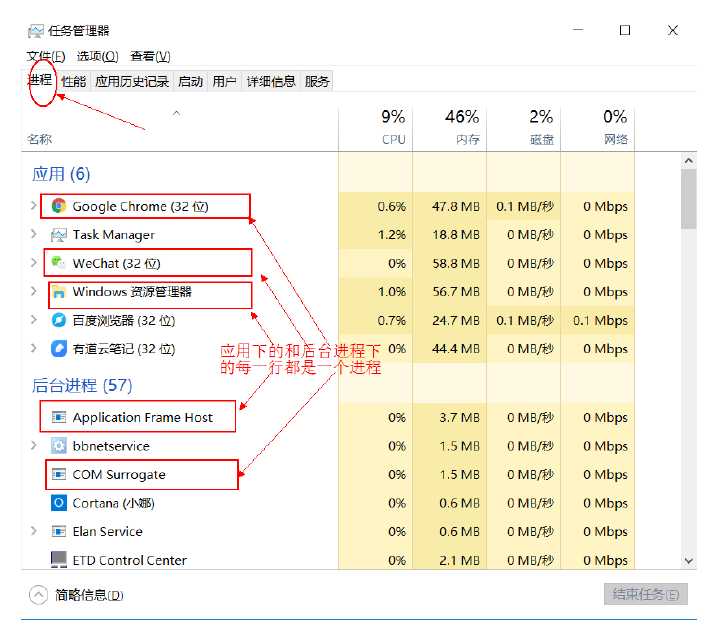Open the 选项(O) menu
This screenshot has height=625, width=709.
pos(97,57)
